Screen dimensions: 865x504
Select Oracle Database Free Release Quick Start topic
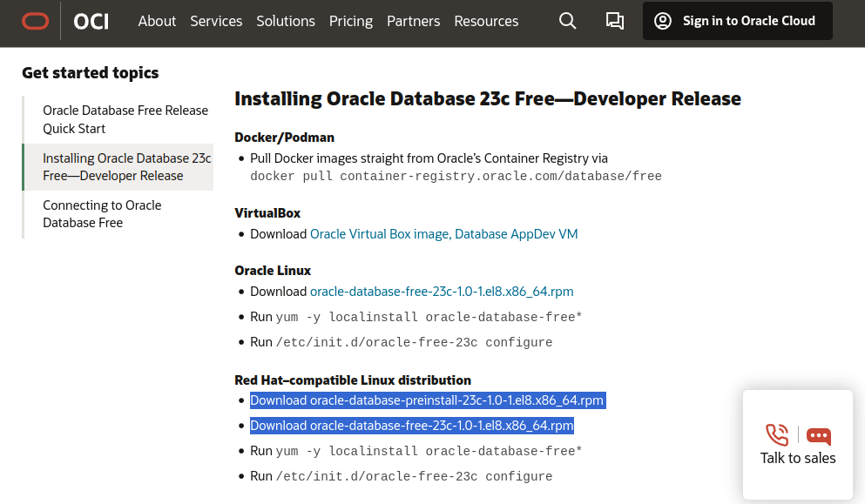pos(125,119)
